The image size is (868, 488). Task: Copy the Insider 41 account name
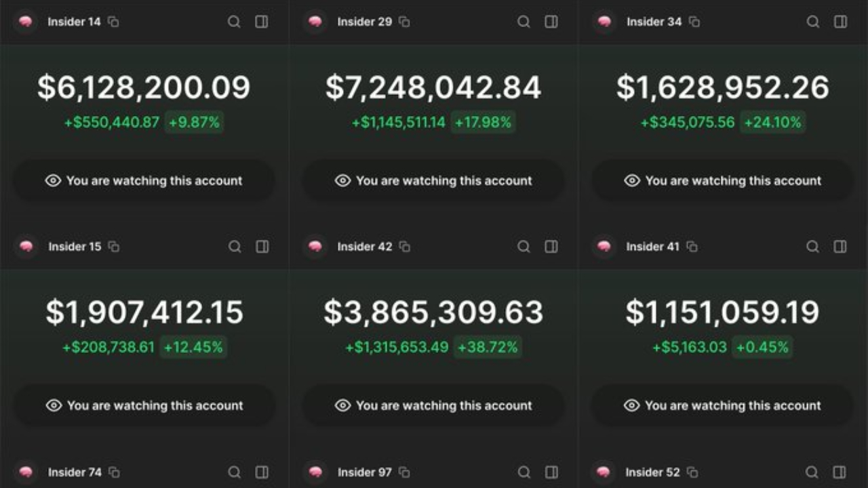pyautogui.click(x=692, y=247)
